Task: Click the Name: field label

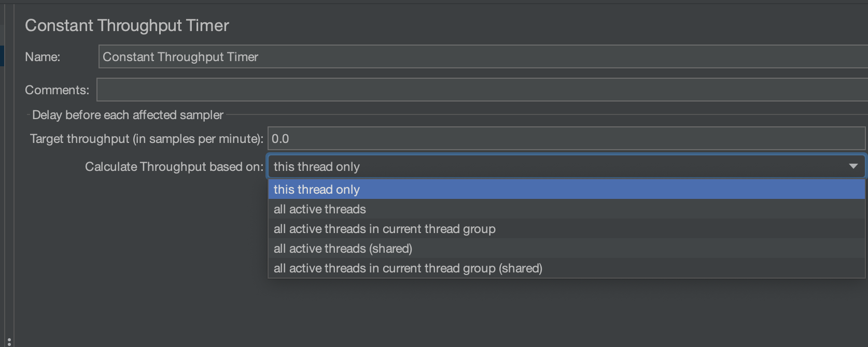Action: click(42, 56)
